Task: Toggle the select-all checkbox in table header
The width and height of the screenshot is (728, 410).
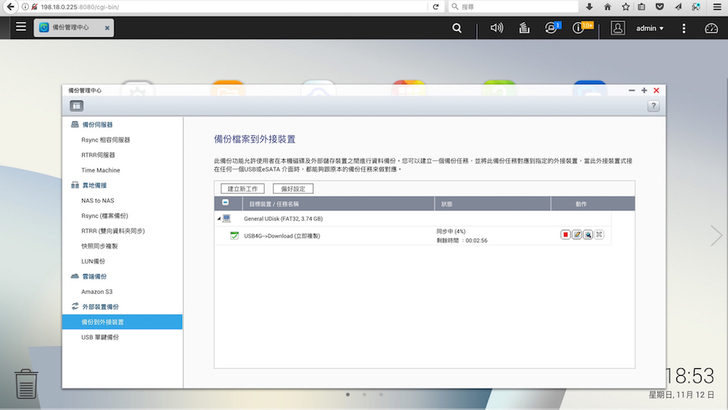Action: 225,203
